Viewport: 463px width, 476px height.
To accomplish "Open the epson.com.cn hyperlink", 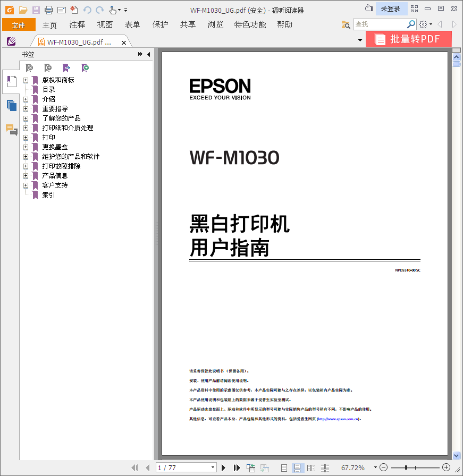I will click(x=338, y=419).
